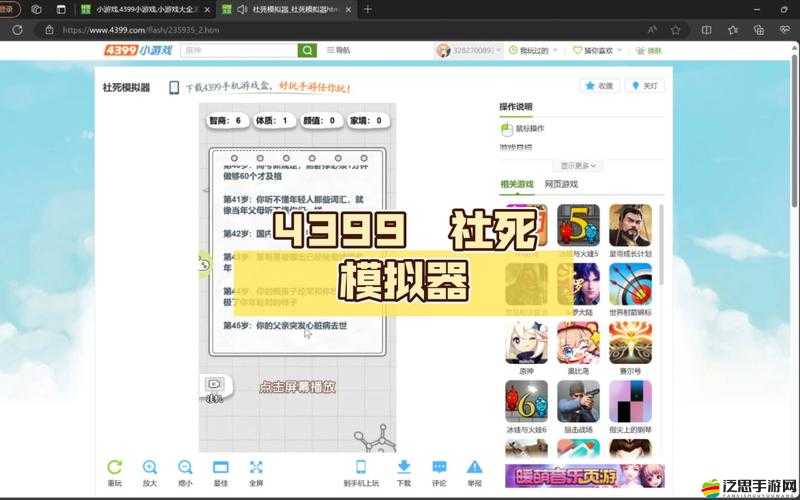Select the 最佳 best-size window icon
This screenshot has height=500, width=800.
coord(220,467)
